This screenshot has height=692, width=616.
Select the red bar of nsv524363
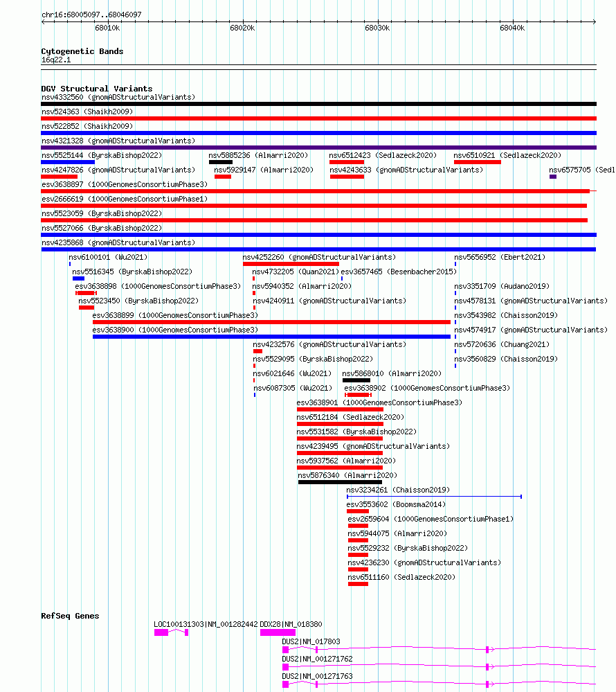[319, 118]
